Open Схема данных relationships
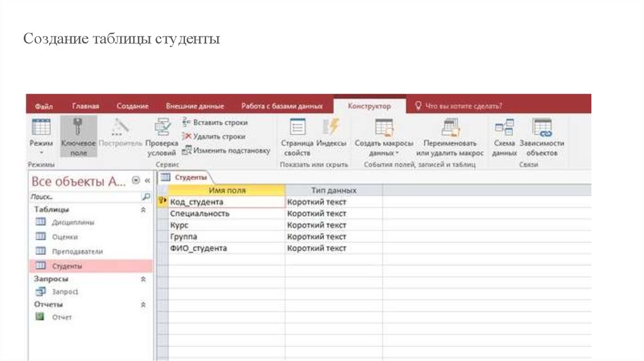 tap(504, 128)
